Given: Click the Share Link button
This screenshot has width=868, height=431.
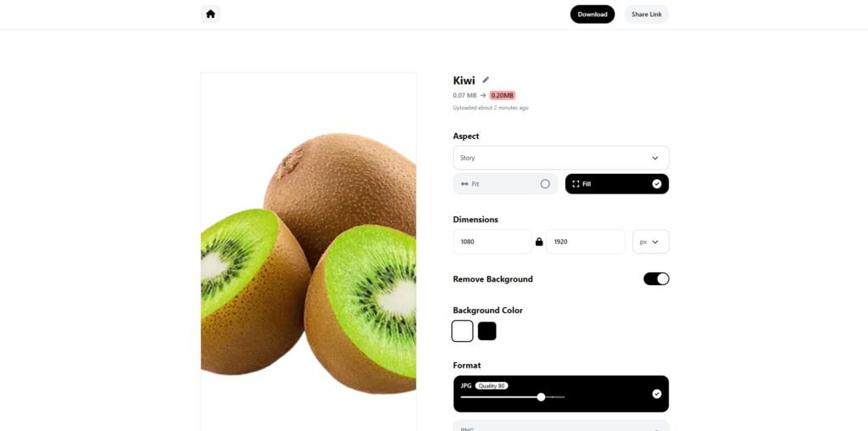Looking at the screenshot, I should coord(647,14).
